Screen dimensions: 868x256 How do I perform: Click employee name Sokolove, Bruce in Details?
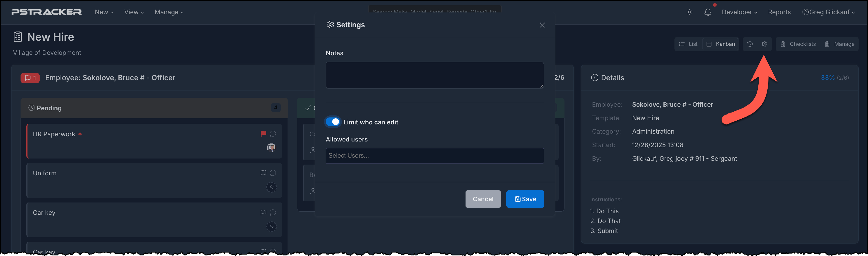672,104
